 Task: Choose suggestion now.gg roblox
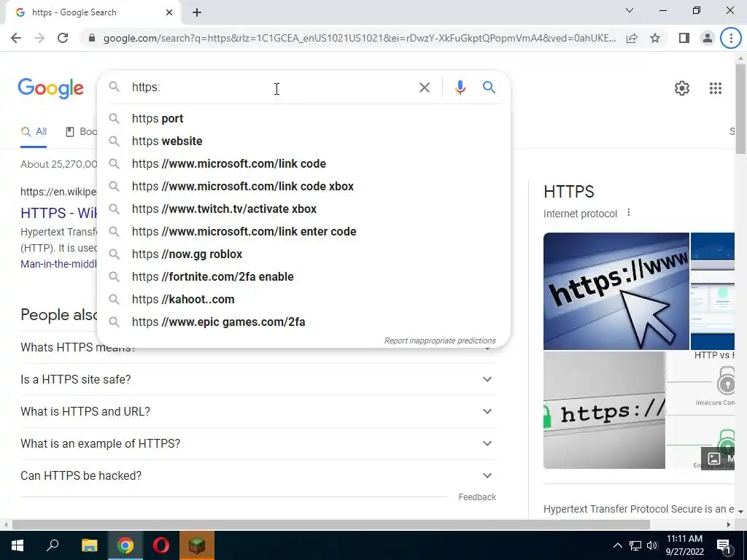point(303,254)
